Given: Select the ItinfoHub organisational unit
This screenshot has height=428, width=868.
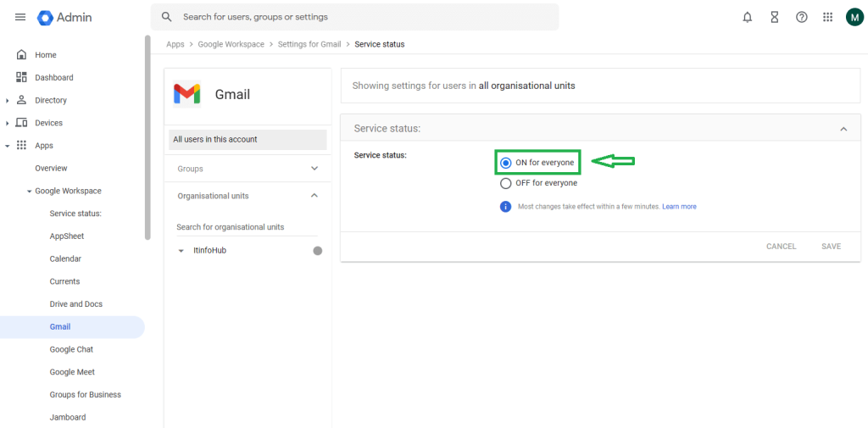Looking at the screenshot, I should 210,250.
